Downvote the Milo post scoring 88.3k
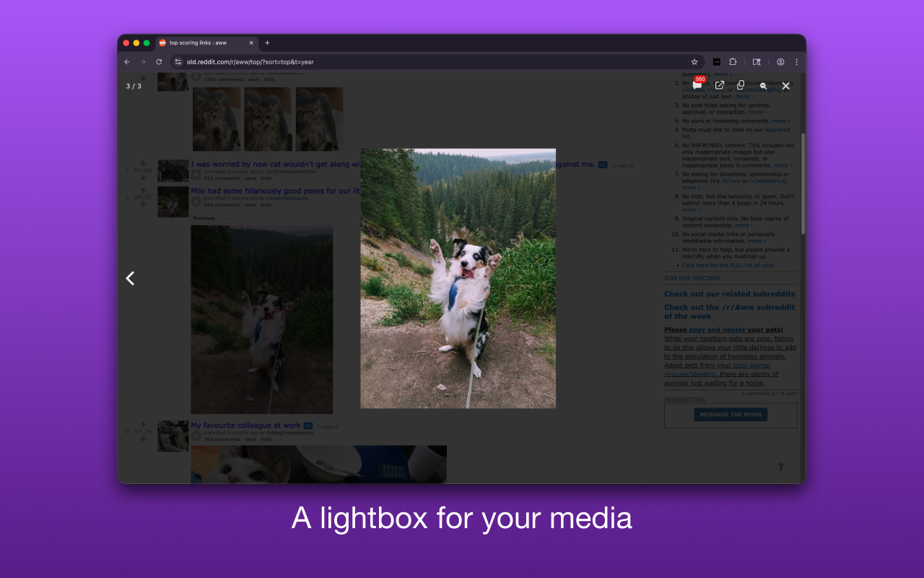The height and width of the screenshot is (578, 924). click(143, 204)
